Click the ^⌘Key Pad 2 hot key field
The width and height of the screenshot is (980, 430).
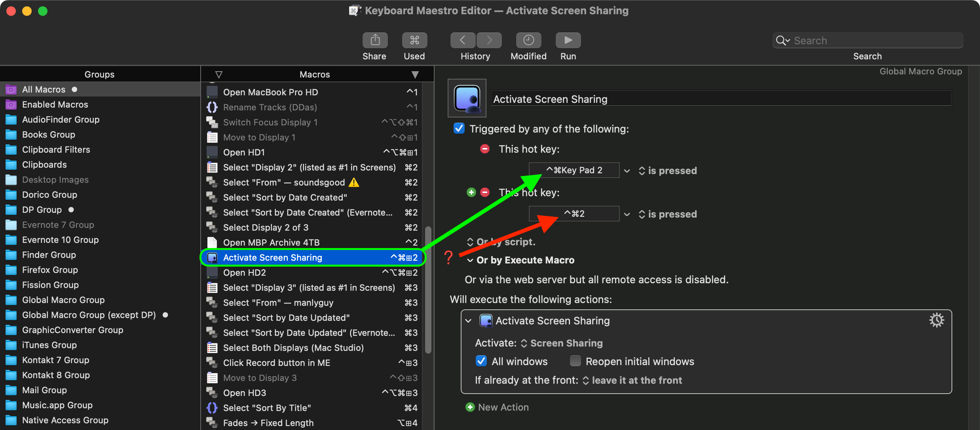[574, 170]
